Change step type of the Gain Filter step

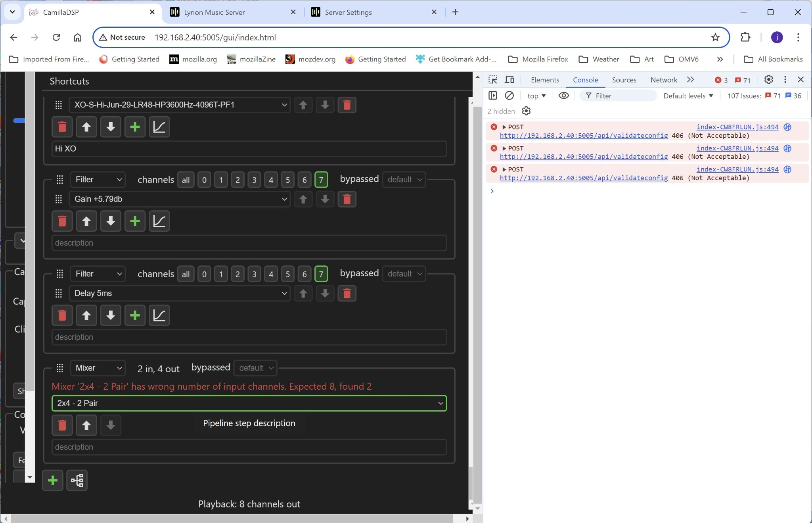pos(98,179)
